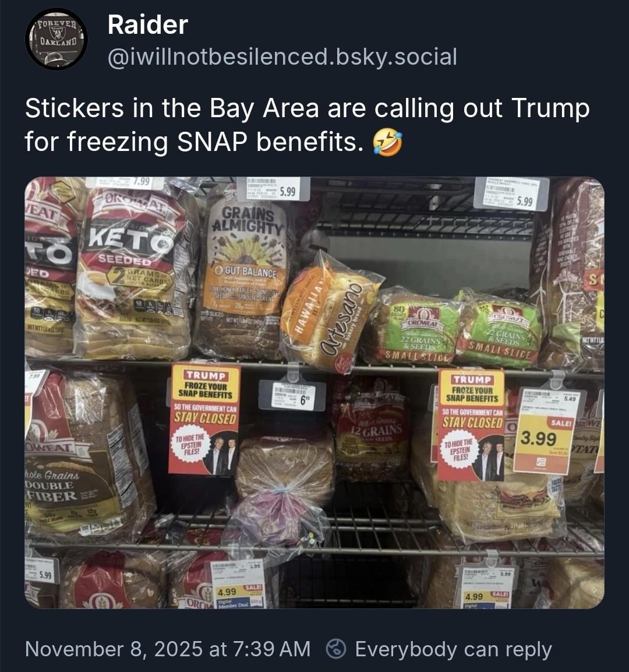Open the Raider display name
Screen dimensions: 629x672
(147, 25)
